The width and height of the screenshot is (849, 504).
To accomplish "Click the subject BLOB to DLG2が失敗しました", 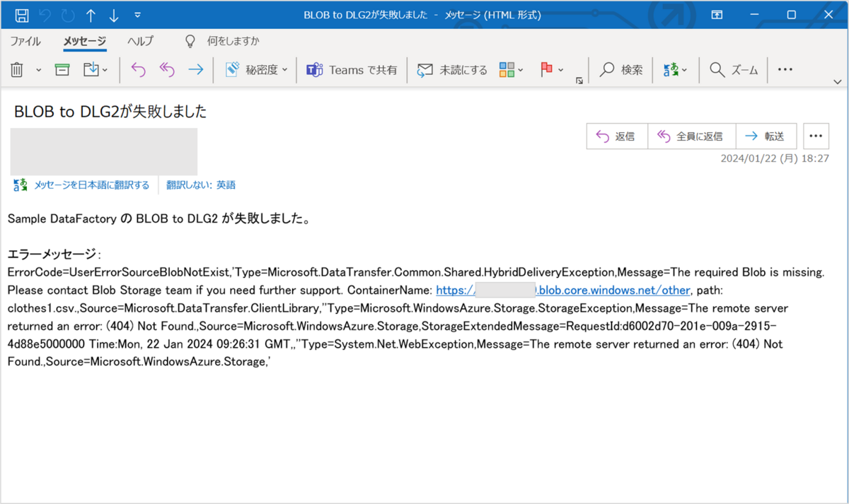I will tap(110, 111).
